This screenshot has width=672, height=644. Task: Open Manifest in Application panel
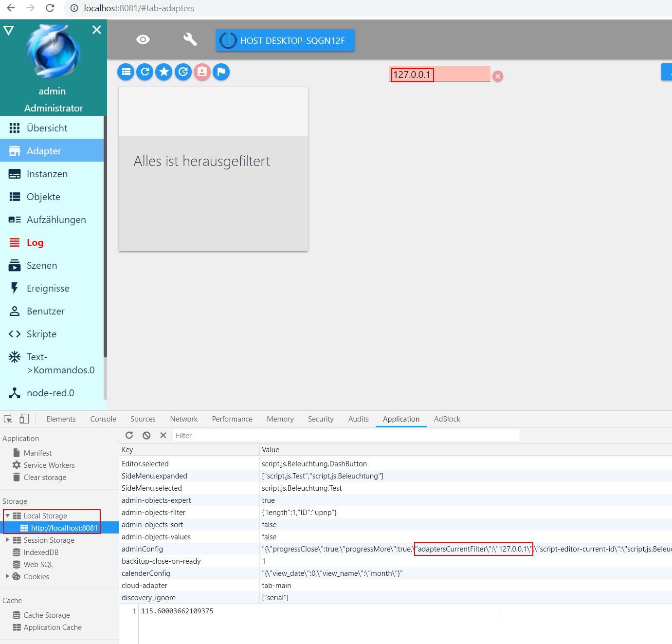tap(37, 453)
